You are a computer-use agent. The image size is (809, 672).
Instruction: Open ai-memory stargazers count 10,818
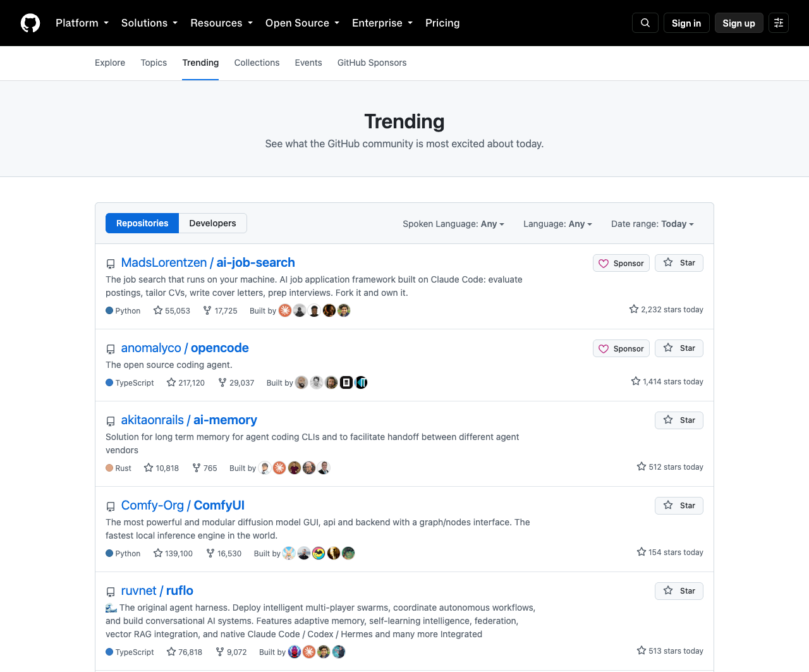[161, 468]
